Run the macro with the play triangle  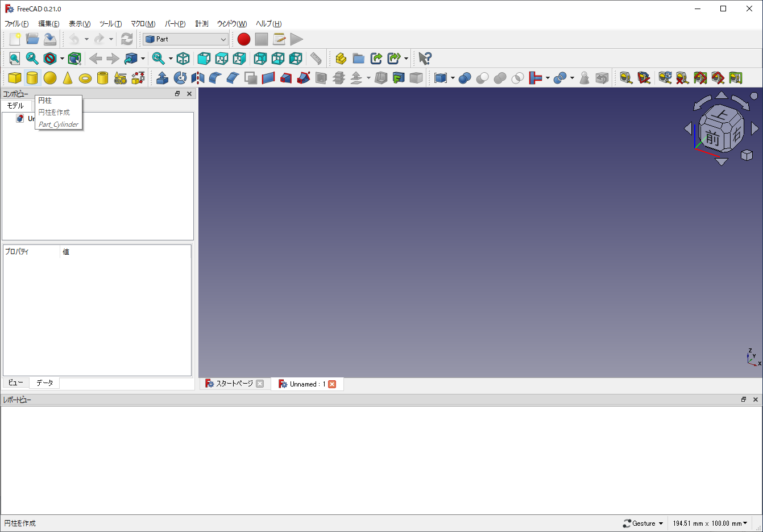coord(297,39)
